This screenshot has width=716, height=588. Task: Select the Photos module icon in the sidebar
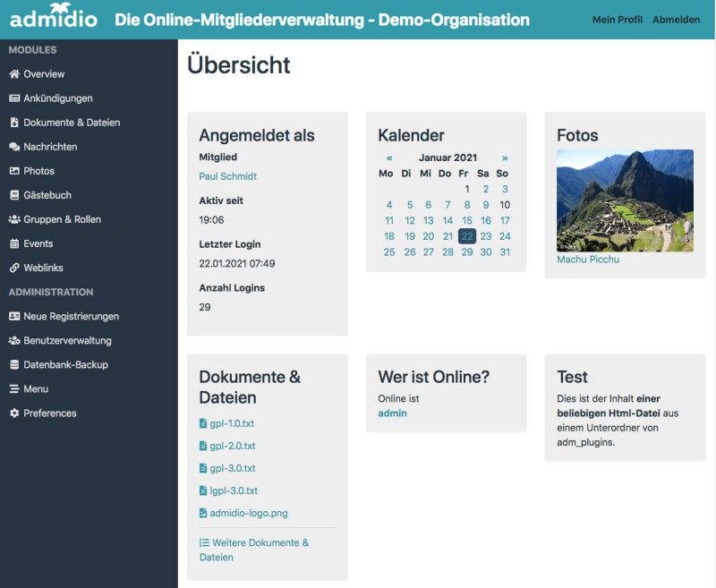[x=13, y=171]
